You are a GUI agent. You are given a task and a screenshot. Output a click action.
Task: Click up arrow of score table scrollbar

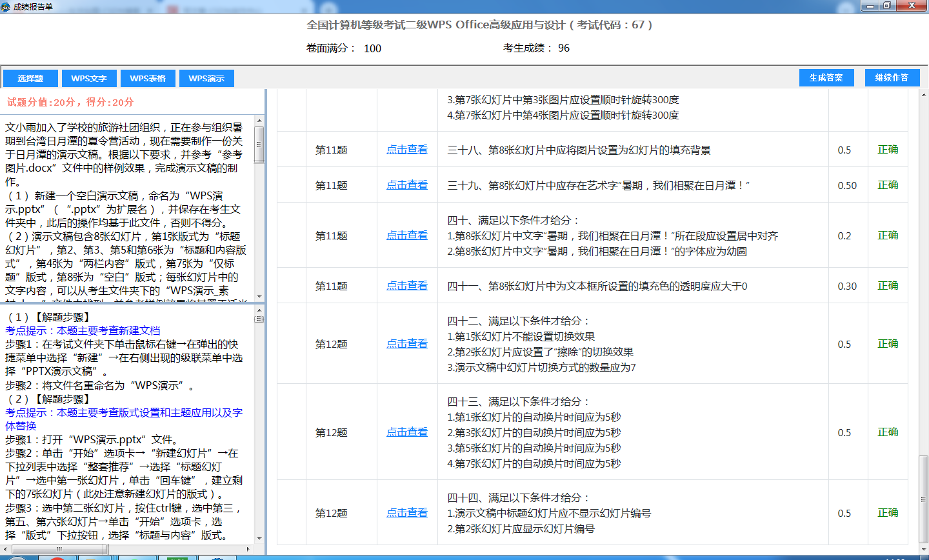[x=923, y=94]
